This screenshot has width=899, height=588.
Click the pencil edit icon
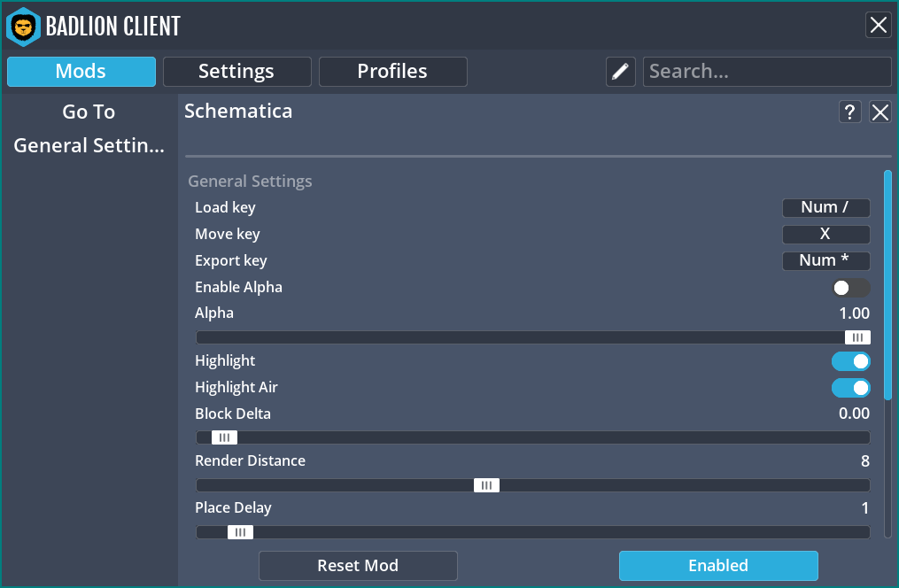tap(620, 72)
